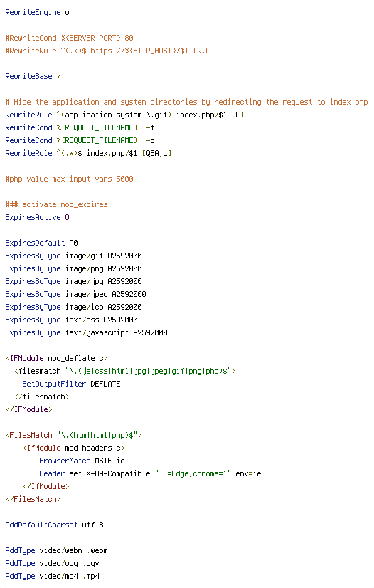Click the BrowserMatch MSIE ie line
Screen dimensions: 374x588
pyautogui.click(x=82, y=461)
